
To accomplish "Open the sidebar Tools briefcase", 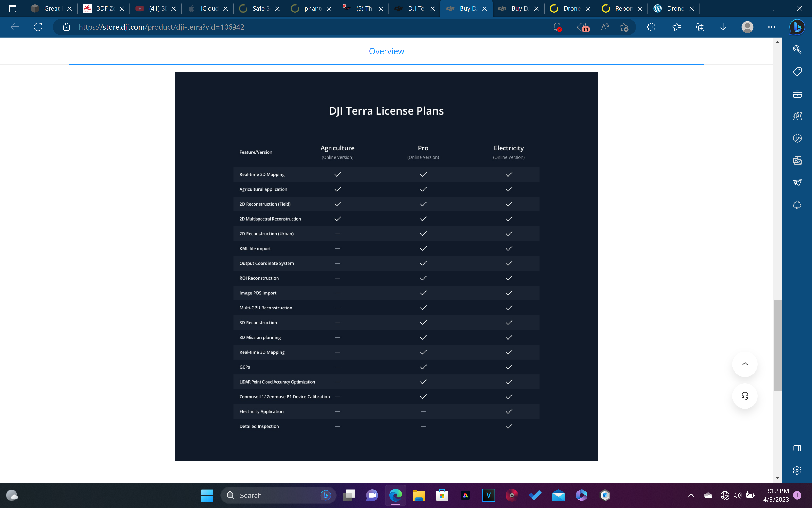I will (x=797, y=94).
